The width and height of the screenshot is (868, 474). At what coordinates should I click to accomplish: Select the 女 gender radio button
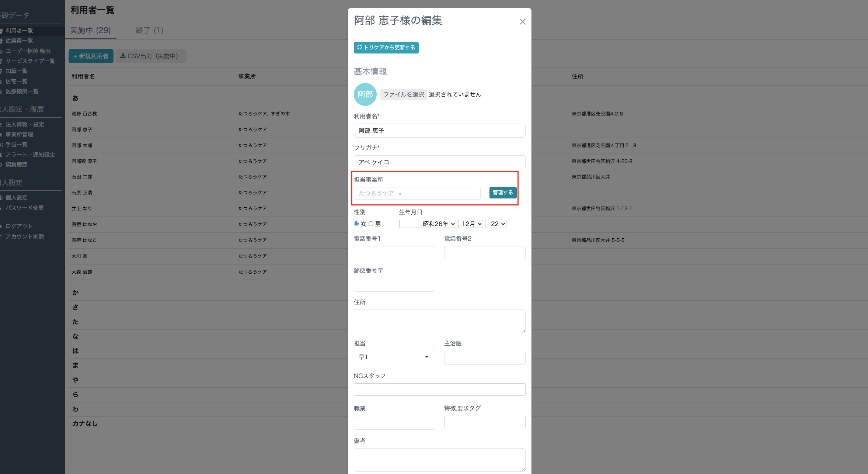pos(356,224)
